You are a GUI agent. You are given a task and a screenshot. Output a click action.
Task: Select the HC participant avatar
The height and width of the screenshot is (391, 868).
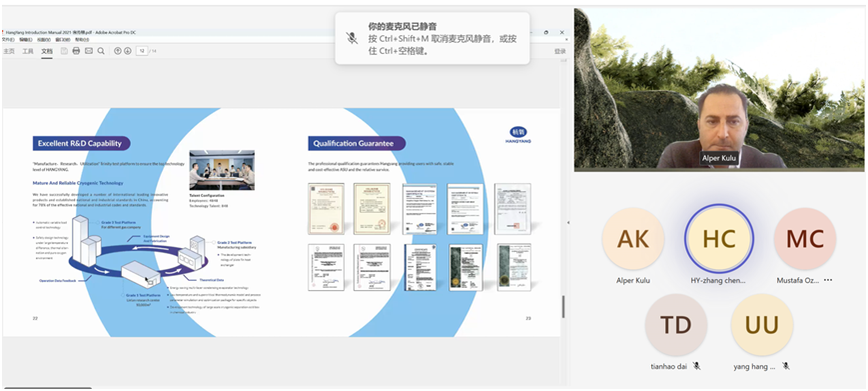coord(718,239)
